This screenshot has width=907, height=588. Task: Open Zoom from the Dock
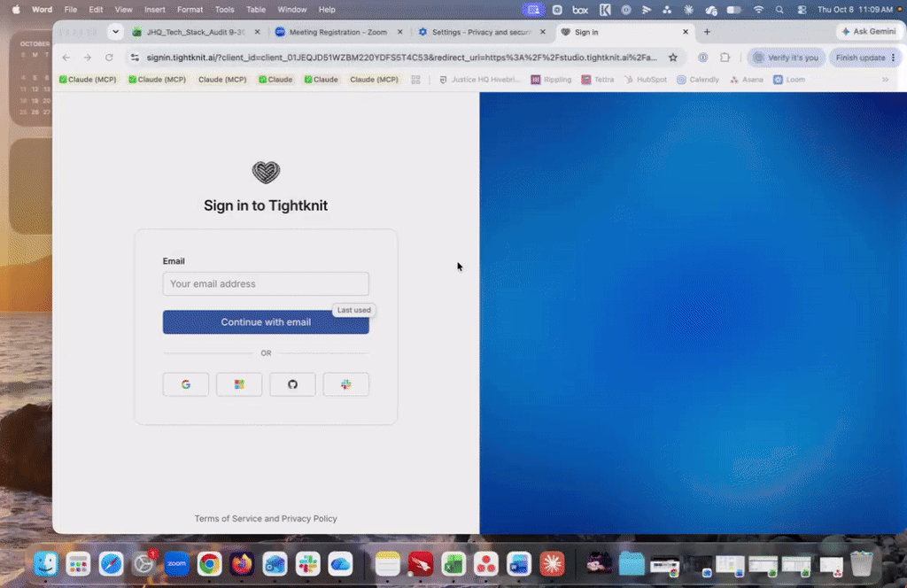coord(176,563)
